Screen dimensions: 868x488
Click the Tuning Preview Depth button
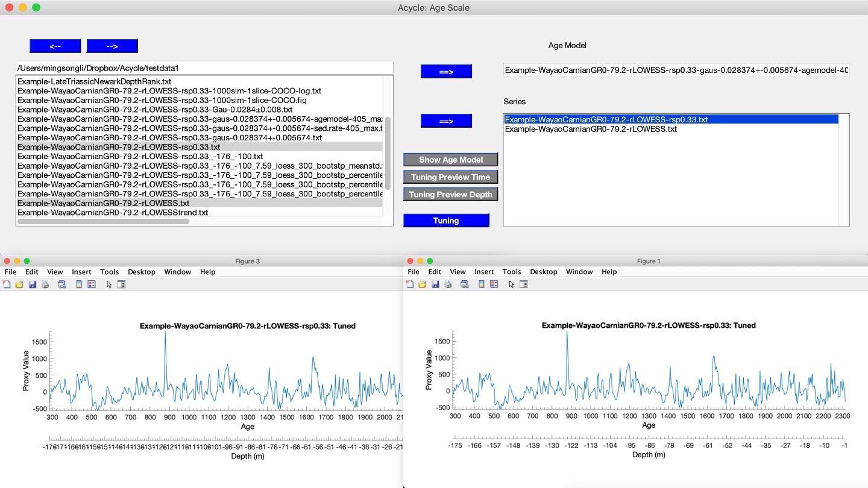pos(451,195)
